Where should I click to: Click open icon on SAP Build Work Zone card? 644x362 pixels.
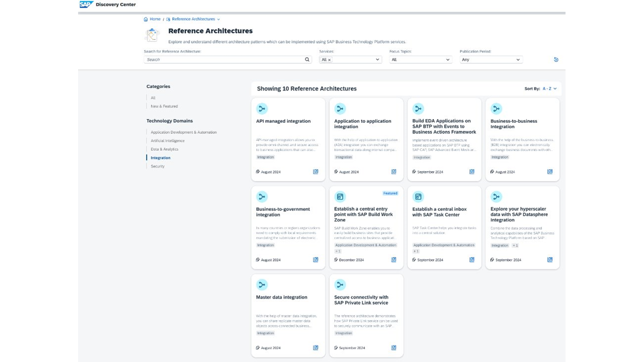point(394,260)
